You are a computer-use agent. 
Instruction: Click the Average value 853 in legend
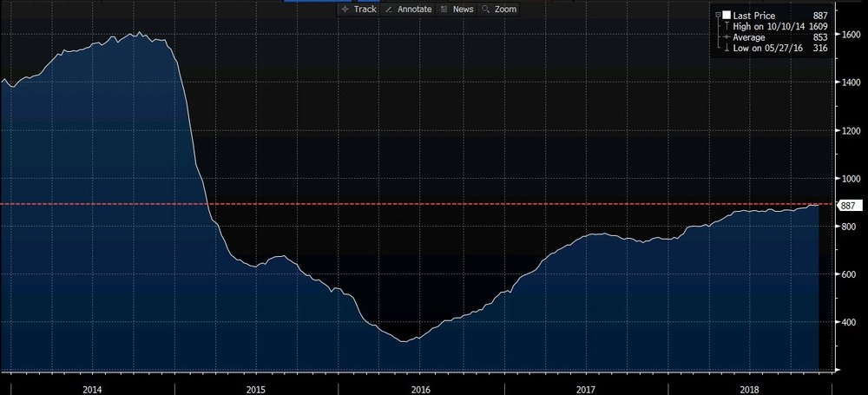(x=819, y=37)
